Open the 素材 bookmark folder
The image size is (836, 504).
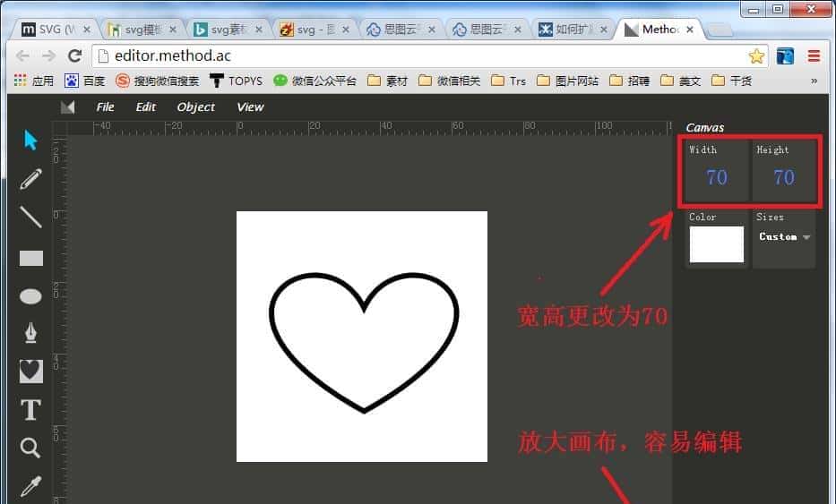pos(388,81)
